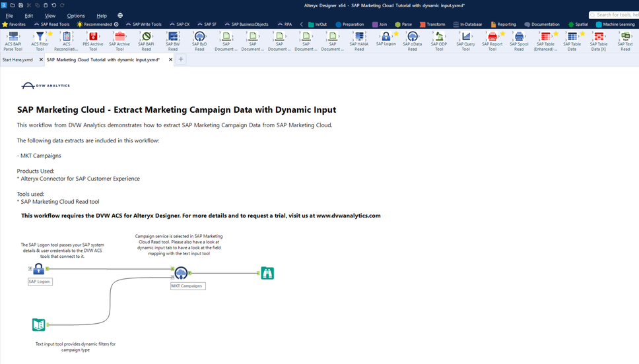Click the open workflow folder icon

pos(13,5)
